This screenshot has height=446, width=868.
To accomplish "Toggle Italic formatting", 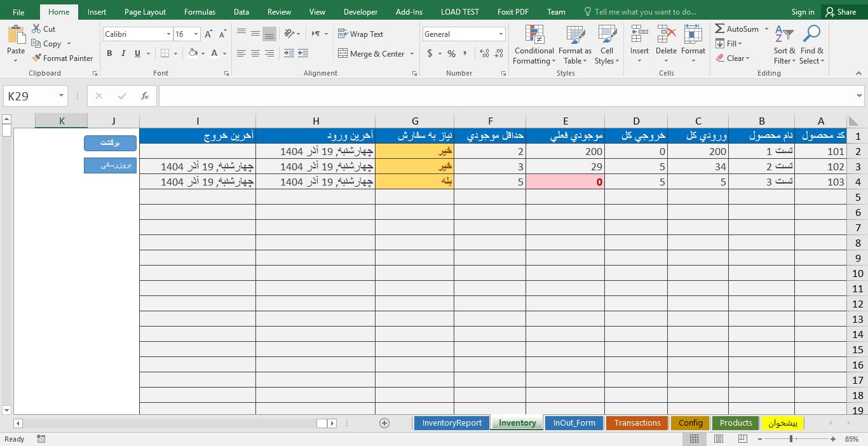I will pyautogui.click(x=123, y=54).
